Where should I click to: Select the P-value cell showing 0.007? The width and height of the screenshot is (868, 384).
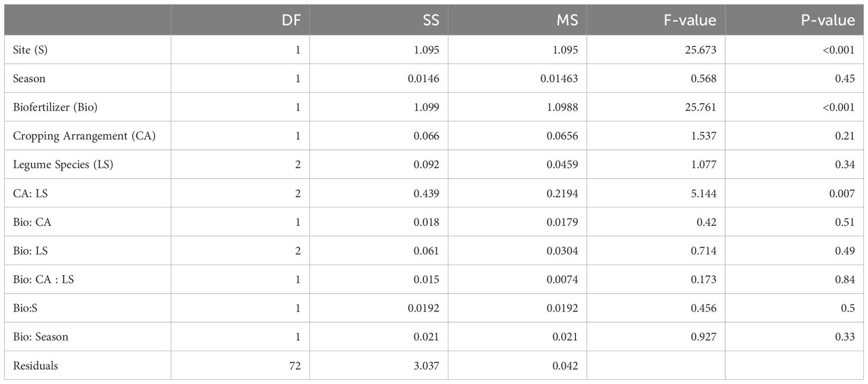pos(842,193)
